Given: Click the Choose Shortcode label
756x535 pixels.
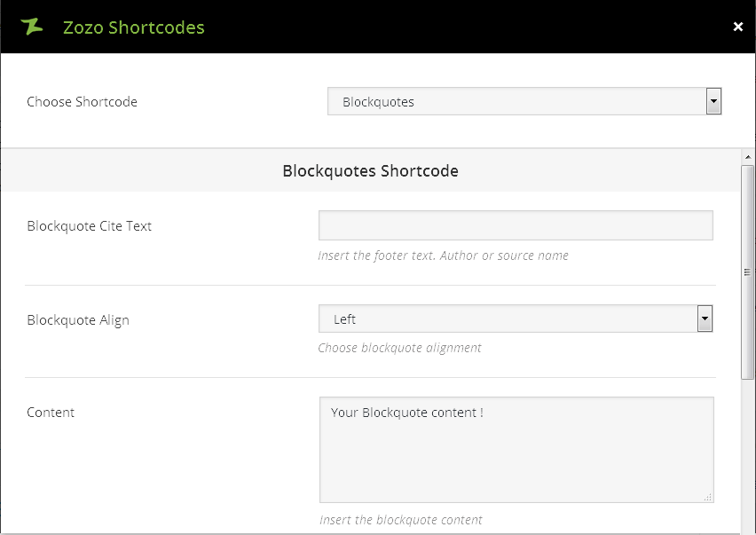Looking at the screenshot, I should [82, 101].
